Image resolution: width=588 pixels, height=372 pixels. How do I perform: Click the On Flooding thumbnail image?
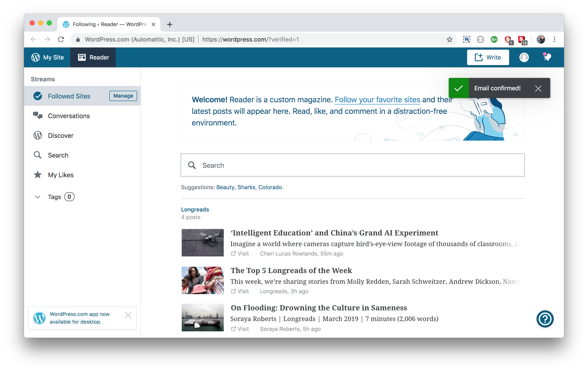coord(202,318)
